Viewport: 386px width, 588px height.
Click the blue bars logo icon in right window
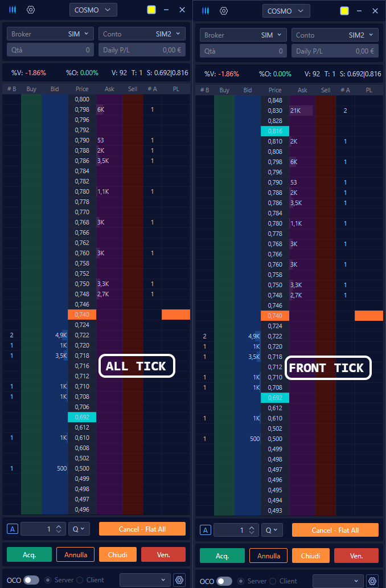(206, 11)
